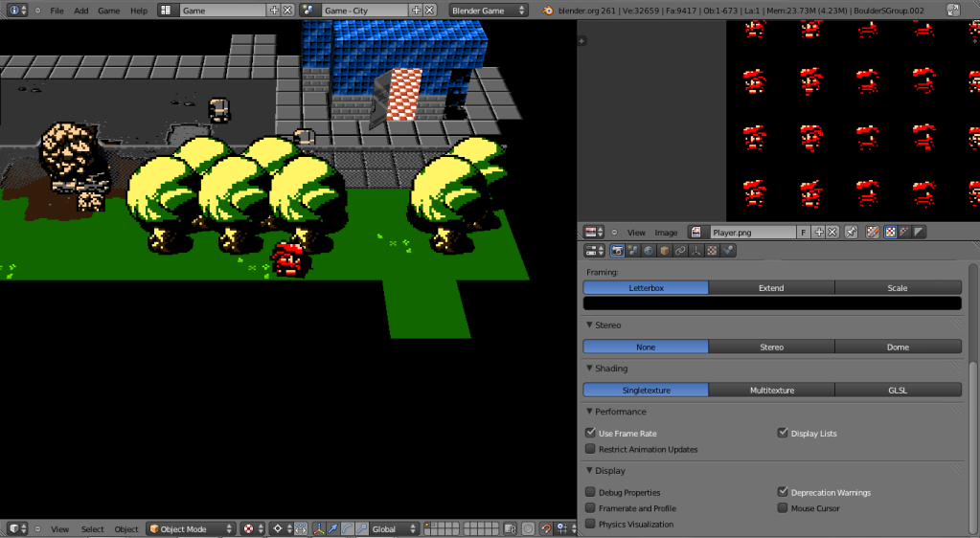
Task: Open the Physics properties tab
Action: pyautogui.click(x=728, y=251)
